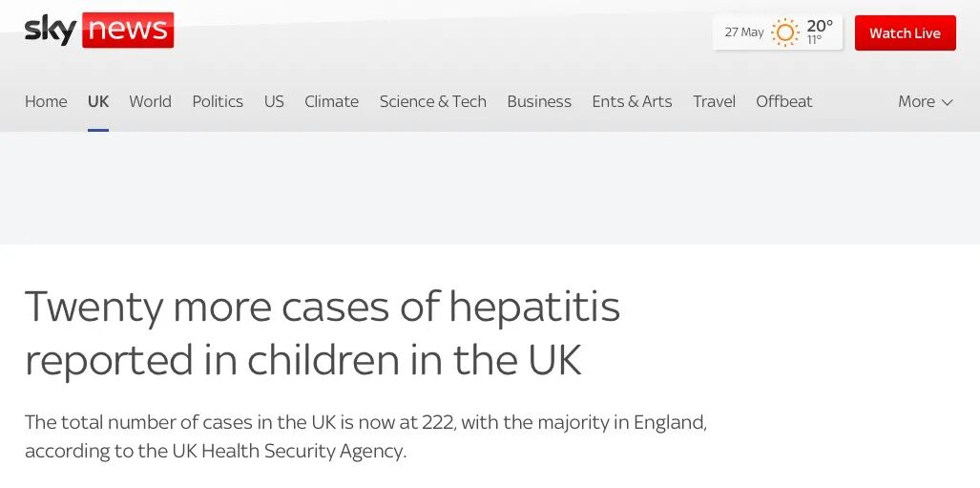This screenshot has height=488, width=980.
Task: Select the UK news tab
Action: (x=98, y=101)
